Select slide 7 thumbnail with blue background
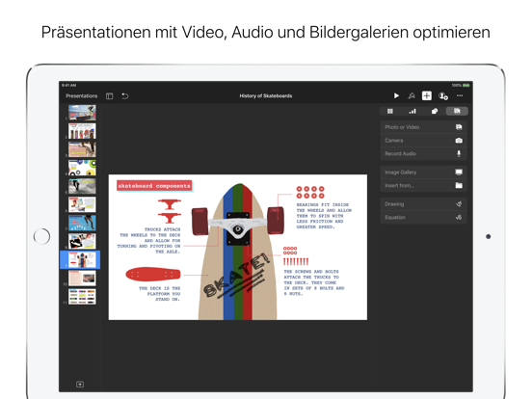 [82, 223]
